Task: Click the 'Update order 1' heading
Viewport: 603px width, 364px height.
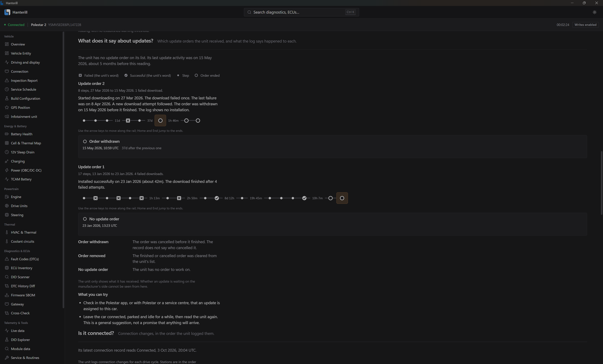Action: pos(91,167)
